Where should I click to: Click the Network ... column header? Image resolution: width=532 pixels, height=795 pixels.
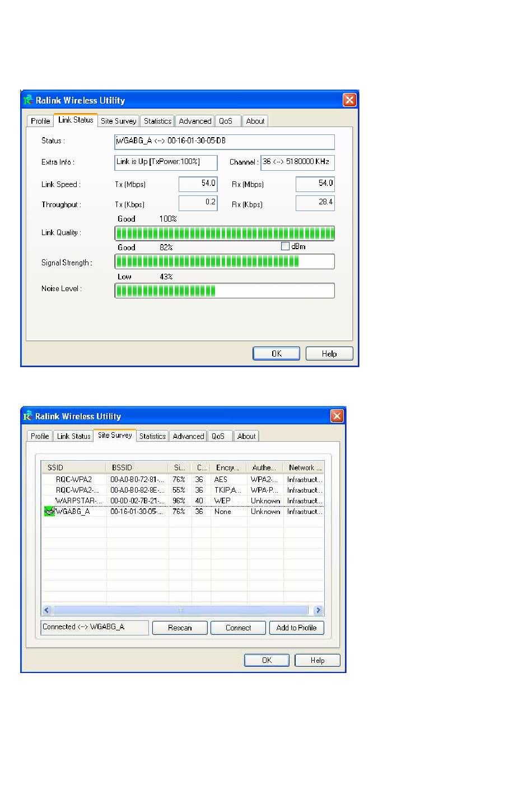[x=303, y=467]
